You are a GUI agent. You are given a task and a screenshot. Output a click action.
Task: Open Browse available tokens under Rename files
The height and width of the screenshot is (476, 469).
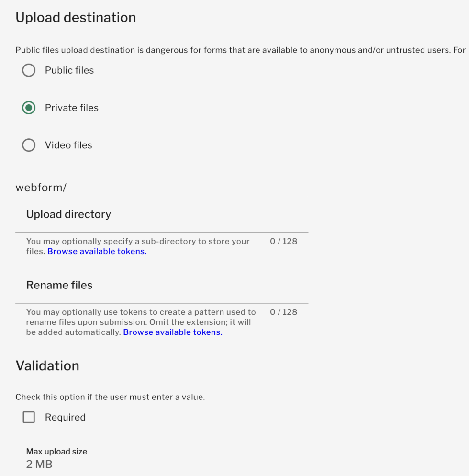click(x=172, y=332)
